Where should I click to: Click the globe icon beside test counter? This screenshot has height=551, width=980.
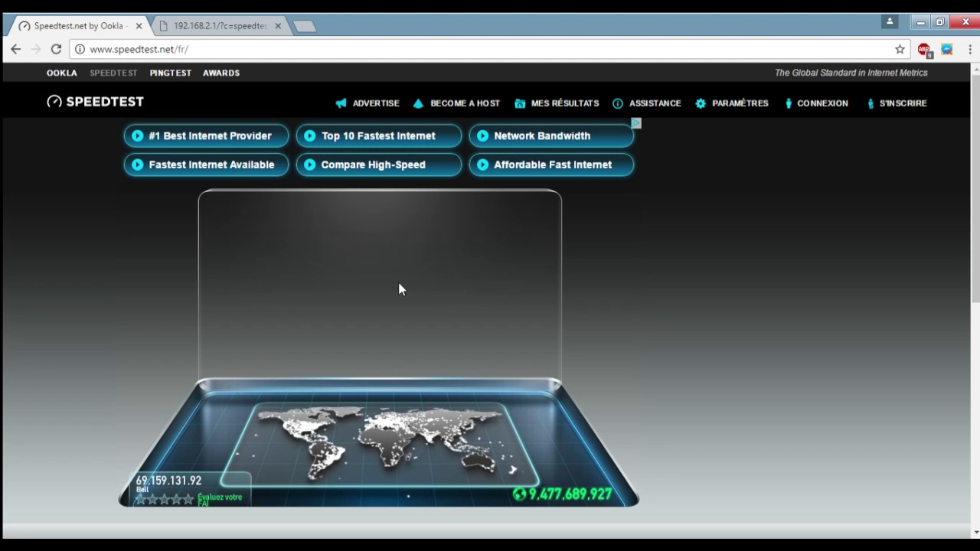(x=519, y=494)
